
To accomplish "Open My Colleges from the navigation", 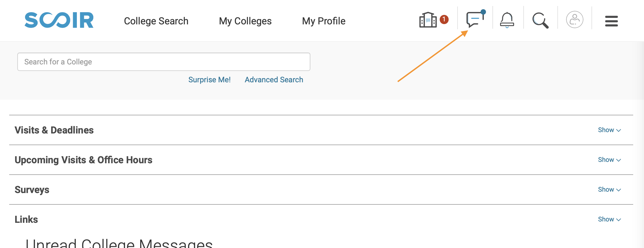I will pos(245,21).
